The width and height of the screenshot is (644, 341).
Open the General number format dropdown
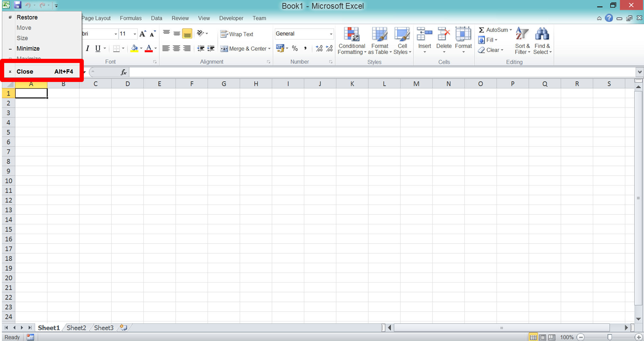[331, 34]
